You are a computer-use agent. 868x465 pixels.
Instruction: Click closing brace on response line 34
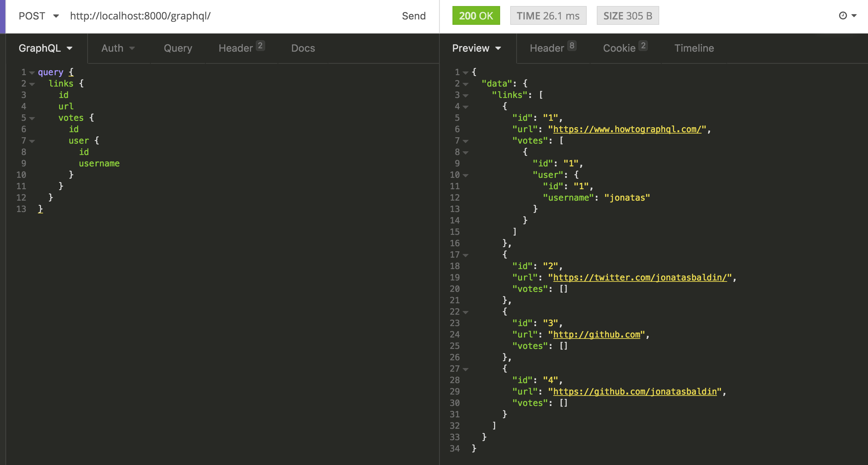pos(474,449)
